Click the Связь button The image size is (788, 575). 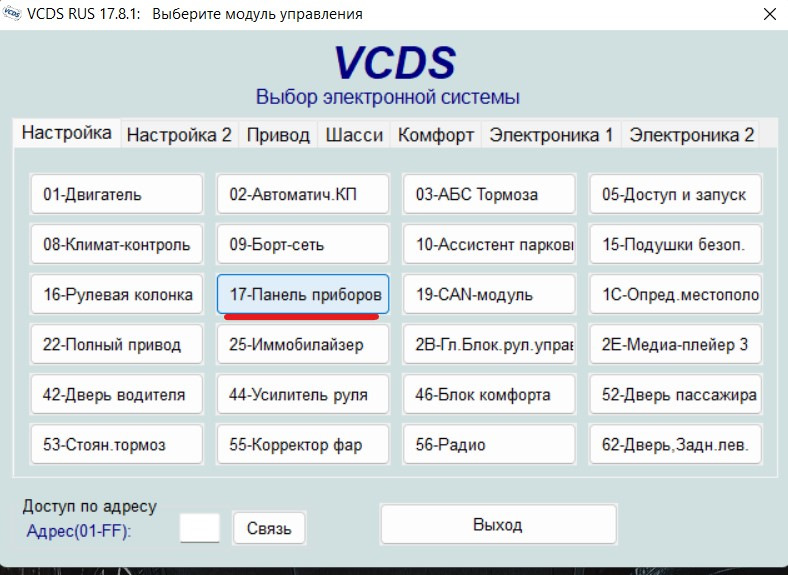click(x=269, y=528)
